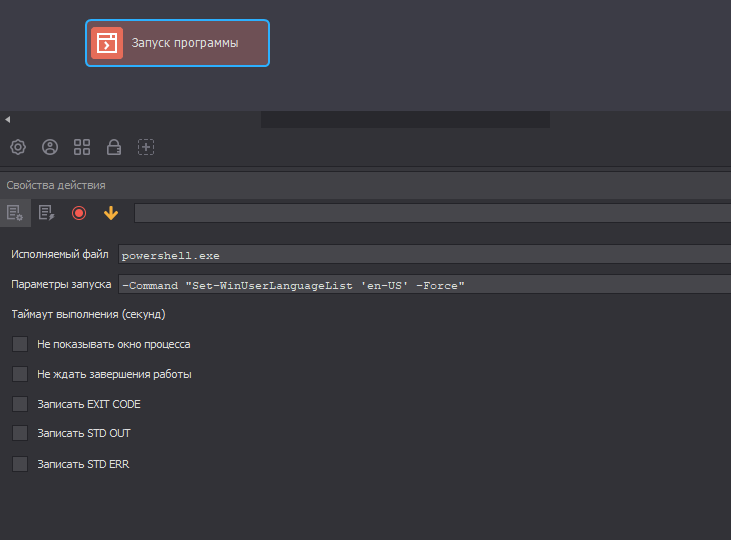Click the orange down arrow icon
Screen dimensions: 731x540
[x=111, y=212]
